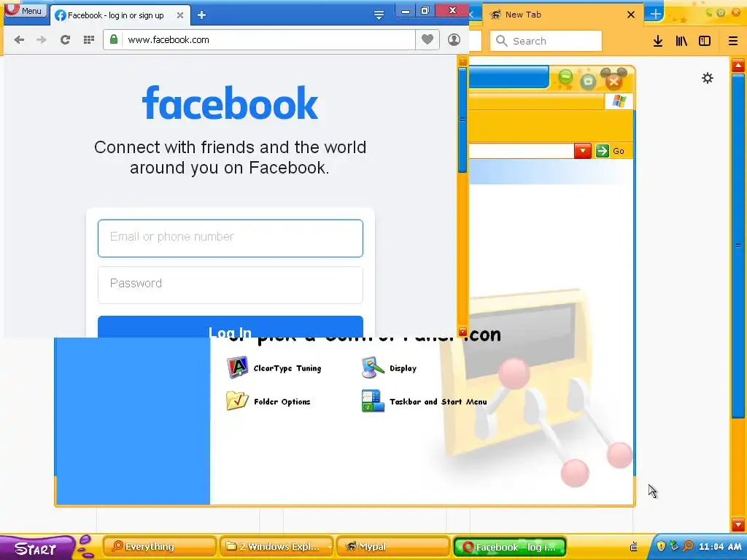This screenshot has width=747, height=560.
Task: Open the Control Panel address bar dropdown
Action: [x=582, y=151]
